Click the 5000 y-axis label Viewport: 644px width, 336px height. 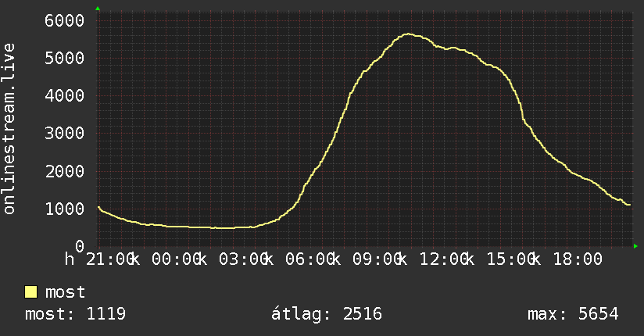[65, 58]
